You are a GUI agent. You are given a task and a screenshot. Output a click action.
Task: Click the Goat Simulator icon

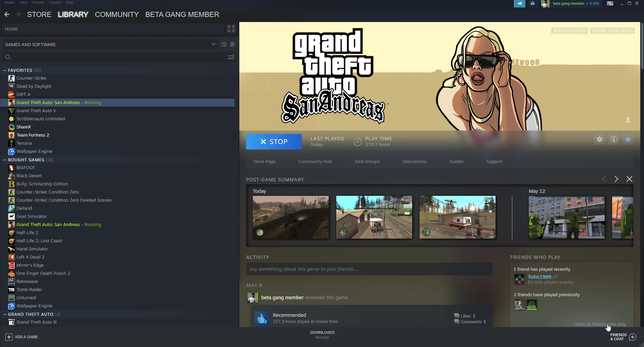coord(12,217)
